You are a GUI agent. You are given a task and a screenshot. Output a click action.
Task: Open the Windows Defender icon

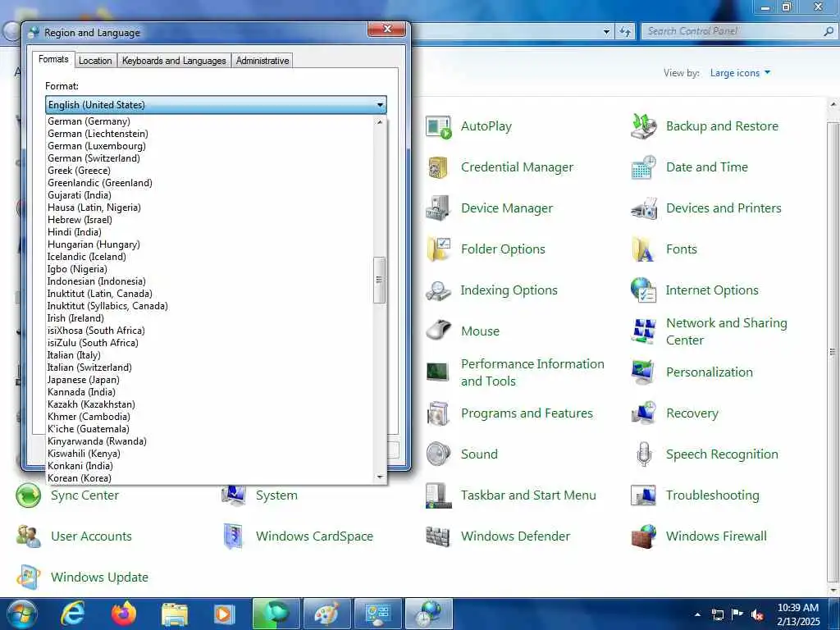pos(438,536)
